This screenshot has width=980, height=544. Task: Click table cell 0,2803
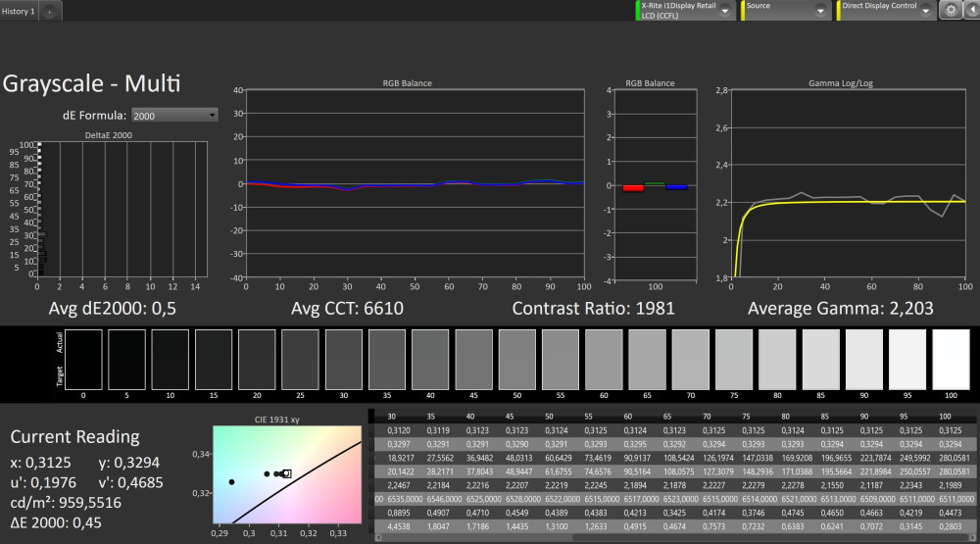[x=950, y=526]
